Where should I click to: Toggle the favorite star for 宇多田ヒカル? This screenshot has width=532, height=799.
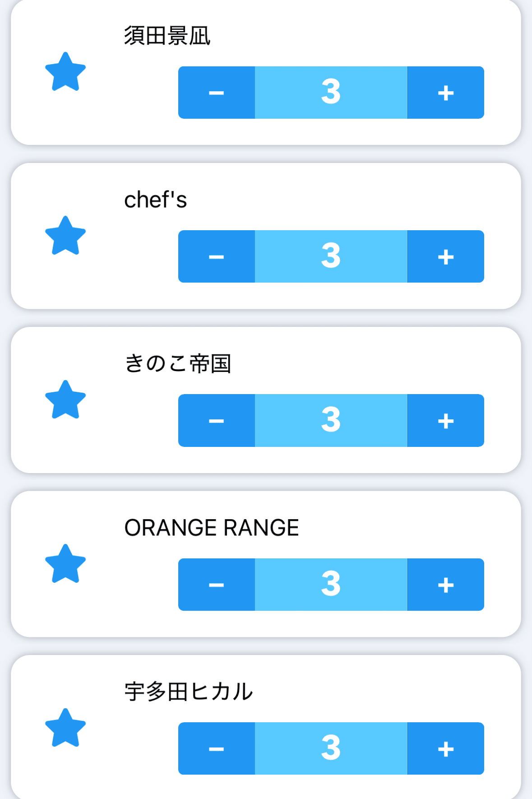tap(65, 728)
